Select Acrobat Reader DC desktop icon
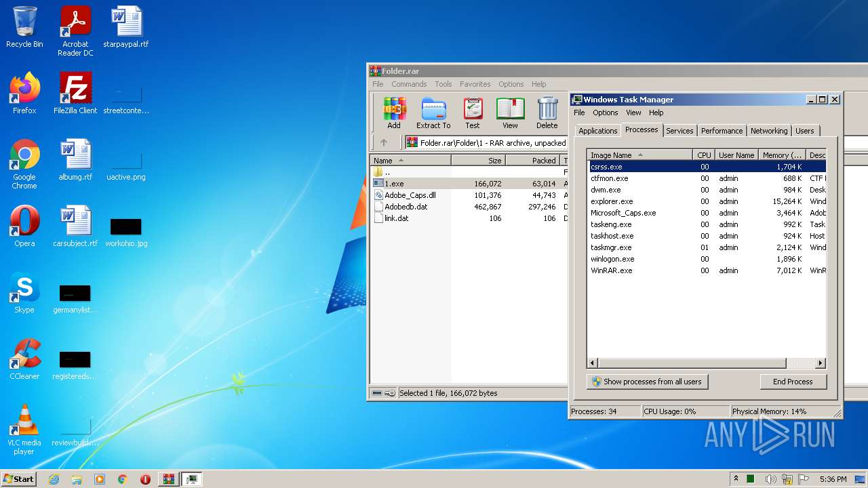The image size is (868, 488). coord(75,31)
